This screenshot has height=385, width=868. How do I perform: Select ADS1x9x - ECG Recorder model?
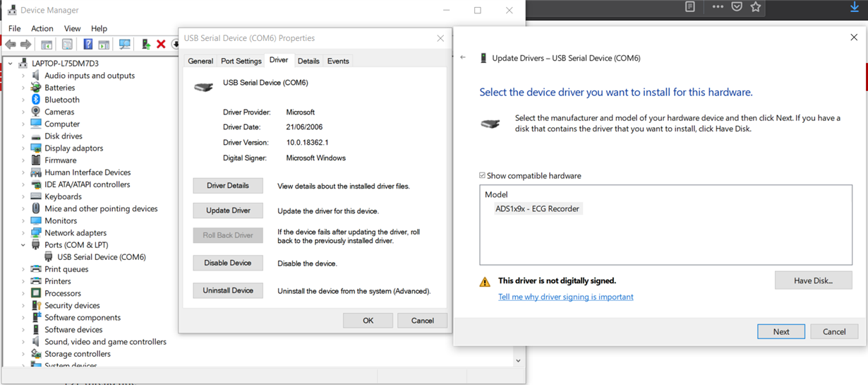click(x=537, y=209)
